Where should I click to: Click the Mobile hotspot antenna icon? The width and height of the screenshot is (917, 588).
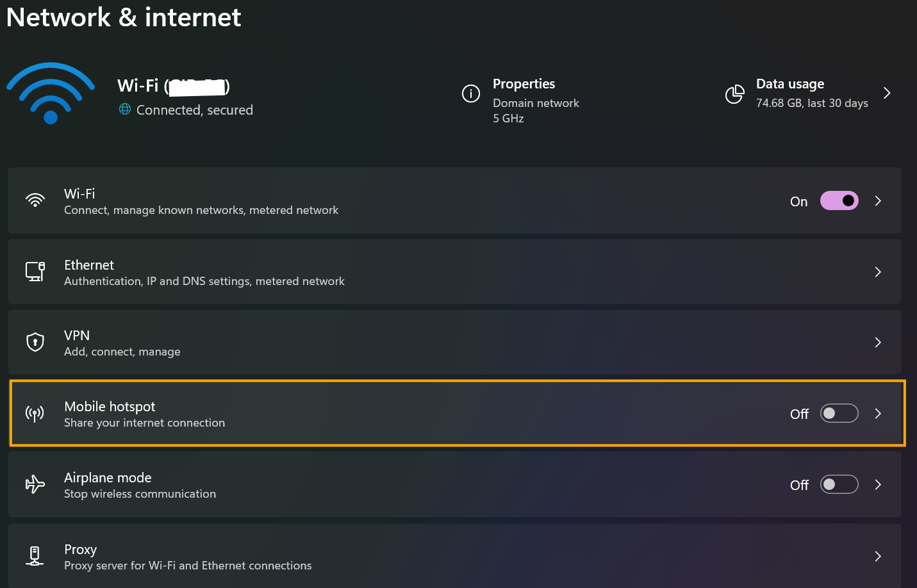click(35, 413)
